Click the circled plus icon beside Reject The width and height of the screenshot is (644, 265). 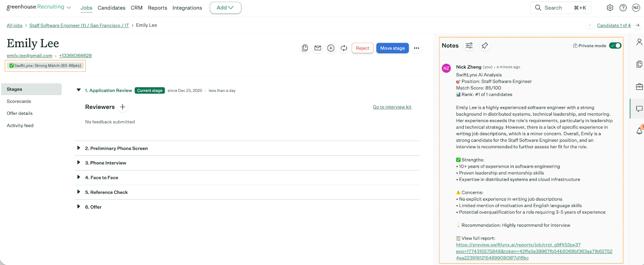click(331, 48)
